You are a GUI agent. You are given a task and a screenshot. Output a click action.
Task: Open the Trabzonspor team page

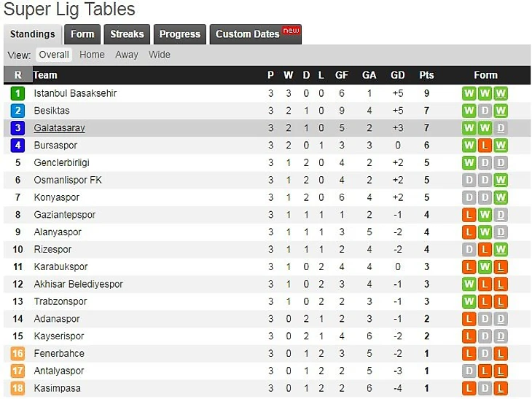(60, 301)
